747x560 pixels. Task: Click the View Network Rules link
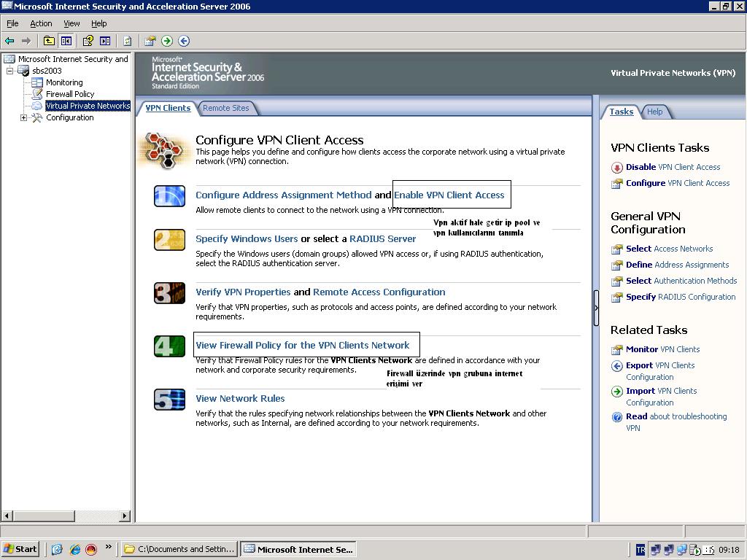coord(240,399)
